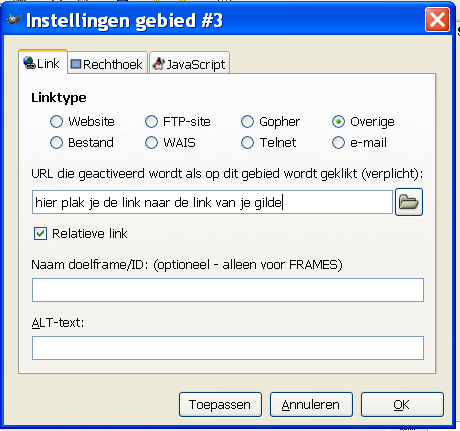Select the Telnet radio button
The image size is (460, 431).
247,143
